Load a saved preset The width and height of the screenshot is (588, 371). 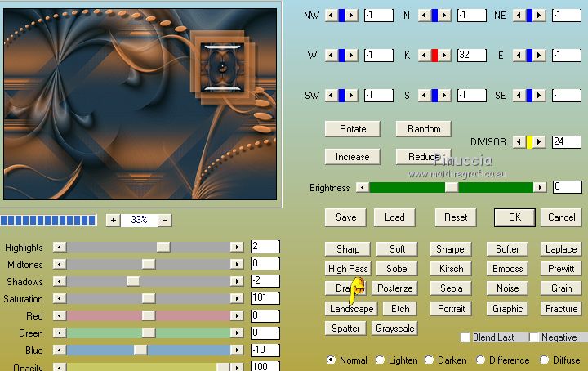[x=394, y=217]
